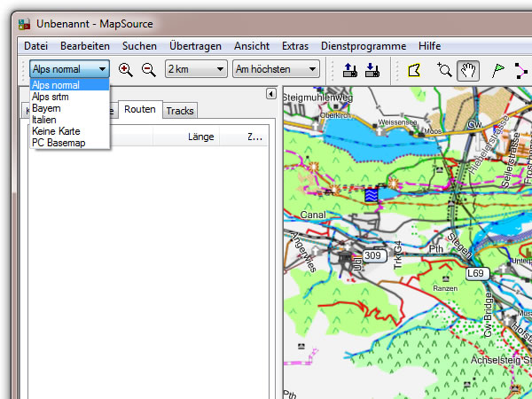Image resolution: width=532 pixels, height=399 pixels.
Task: Choose 'Alps srtm' from map list
Action: [51, 97]
